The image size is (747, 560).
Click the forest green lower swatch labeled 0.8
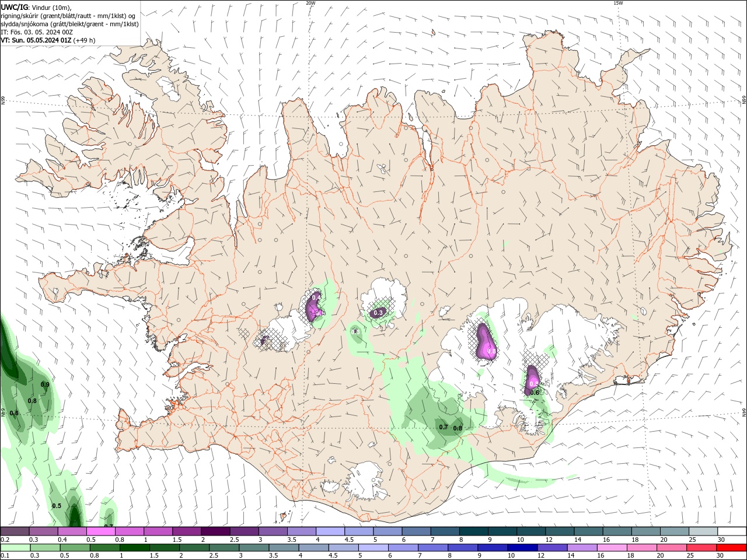pos(105,548)
